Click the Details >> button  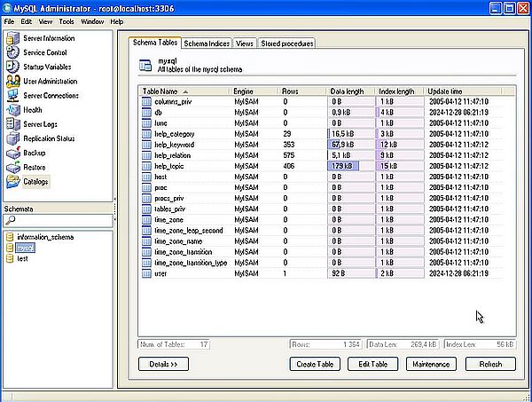[163, 364]
